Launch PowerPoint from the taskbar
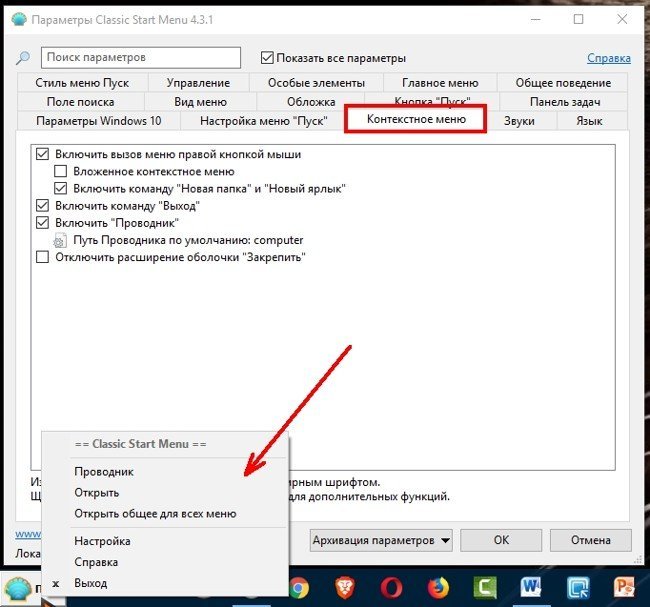Image resolution: width=650 pixels, height=607 pixels. coord(625,588)
